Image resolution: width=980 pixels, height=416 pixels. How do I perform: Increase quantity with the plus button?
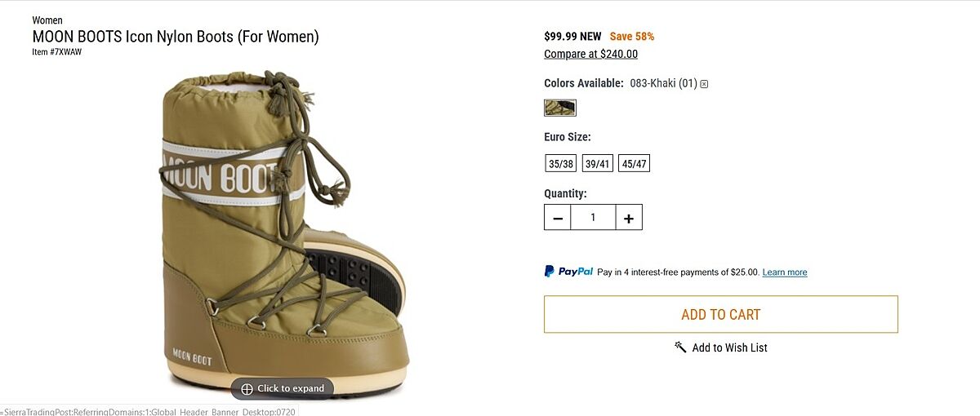(x=629, y=218)
